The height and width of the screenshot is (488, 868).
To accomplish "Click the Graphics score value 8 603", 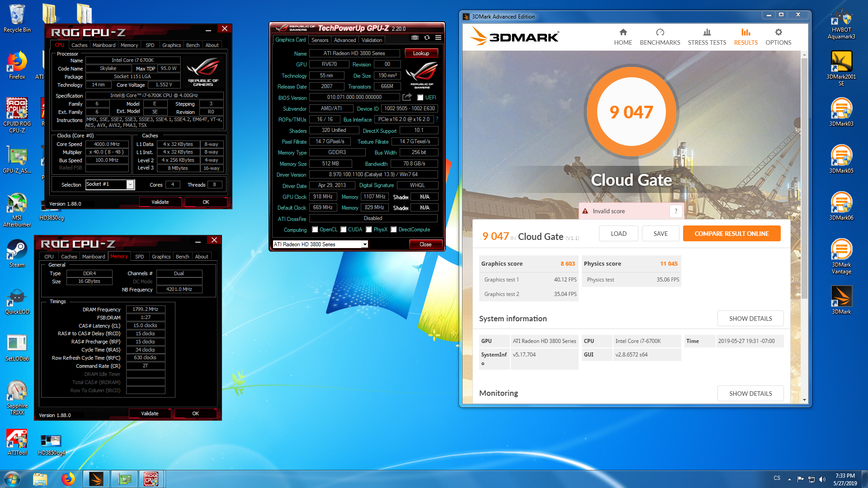I will pyautogui.click(x=568, y=264).
